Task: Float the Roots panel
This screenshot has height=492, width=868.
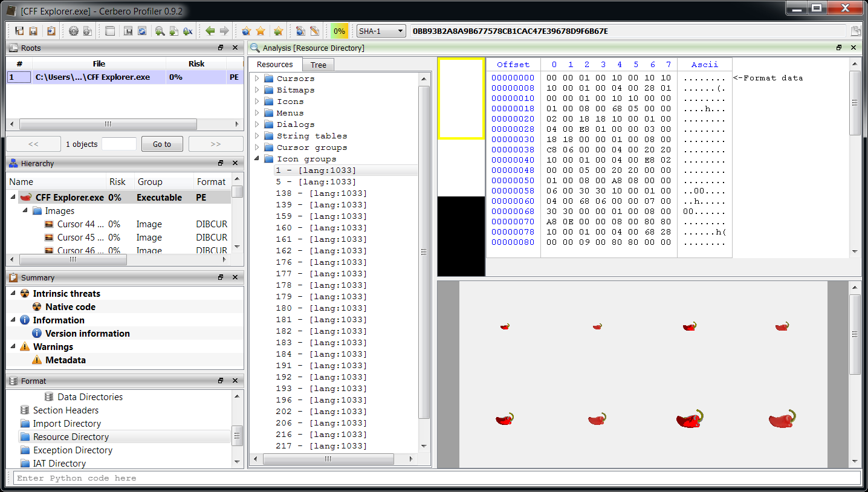Action: 221,48
